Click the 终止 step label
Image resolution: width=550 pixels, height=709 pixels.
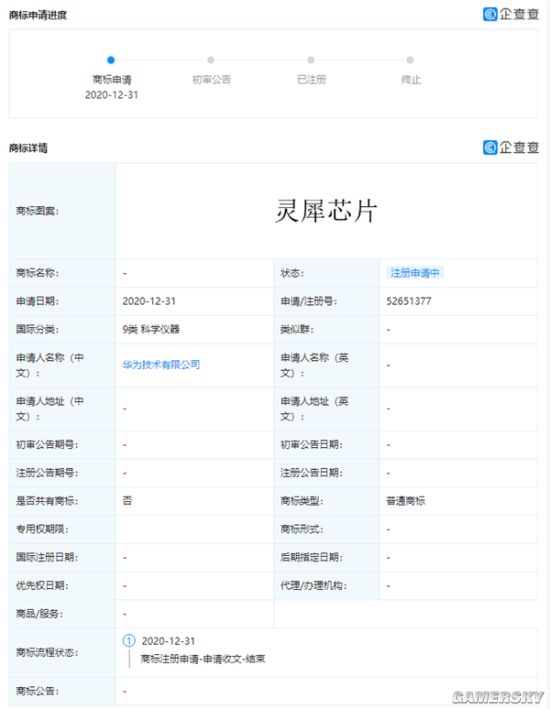[411, 80]
